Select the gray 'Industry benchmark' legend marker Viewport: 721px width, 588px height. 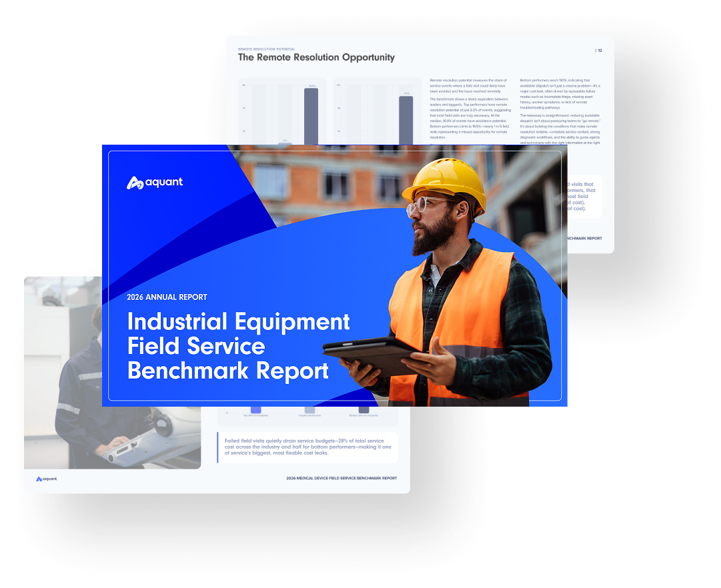[310, 409]
